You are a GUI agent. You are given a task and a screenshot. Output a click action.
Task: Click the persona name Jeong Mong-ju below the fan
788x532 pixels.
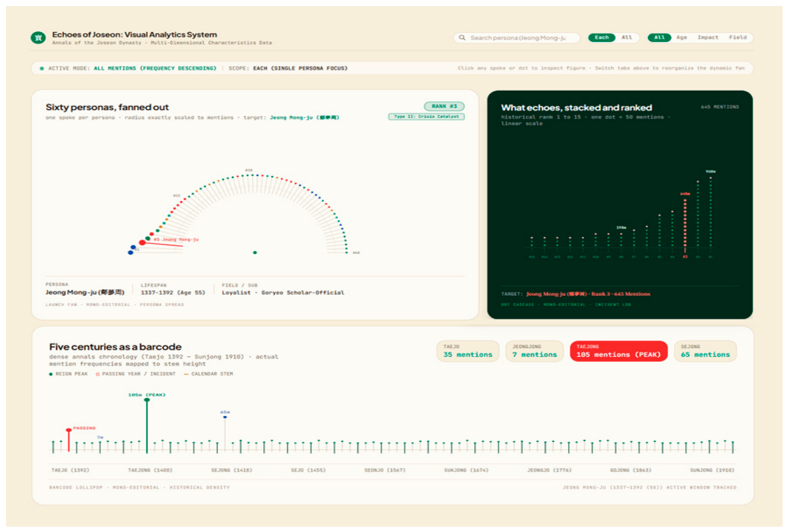click(x=85, y=293)
